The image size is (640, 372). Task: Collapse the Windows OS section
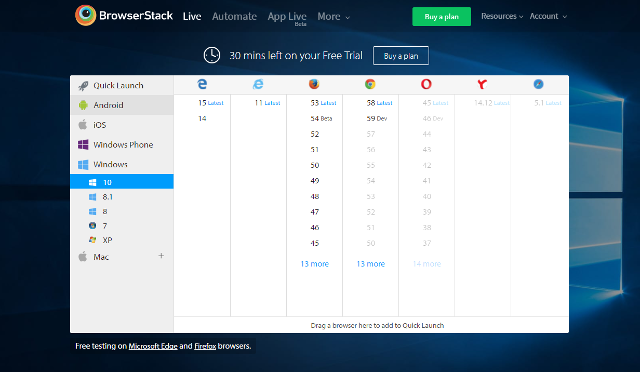tap(122, 164)
